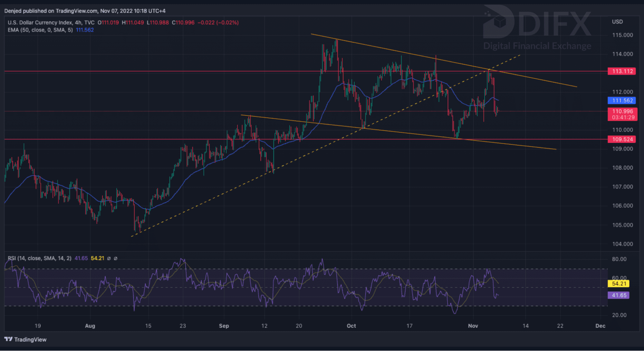Viewport: 644px width, 351px height.
Task: Select the EMA (50, close) indicator legend
Action: (x=40, y=30)
